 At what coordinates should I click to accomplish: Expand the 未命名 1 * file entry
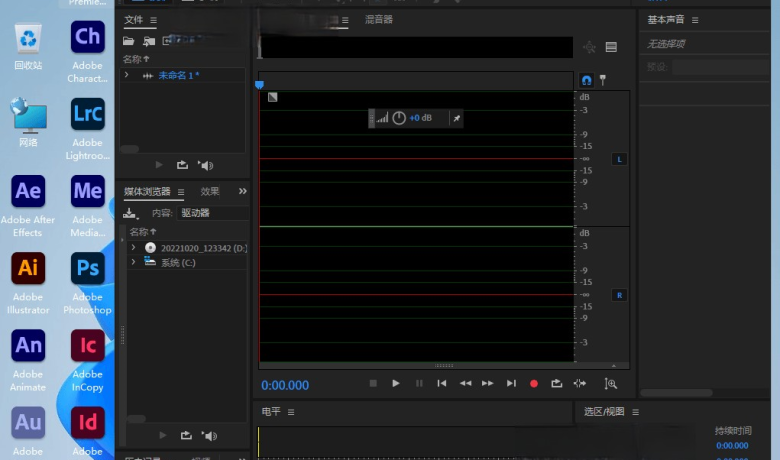126,75
